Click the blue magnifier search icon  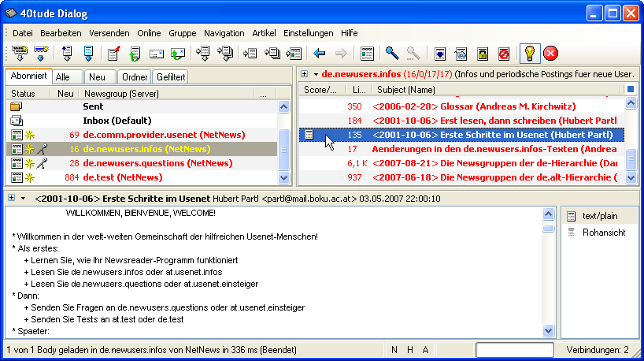pyautogui.click(x=391, y=54)
